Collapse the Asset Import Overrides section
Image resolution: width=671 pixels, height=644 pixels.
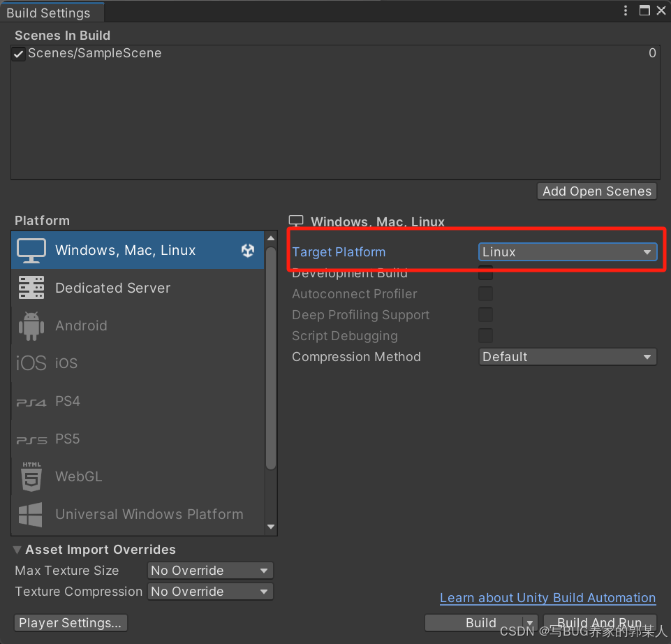click(17, 550)
